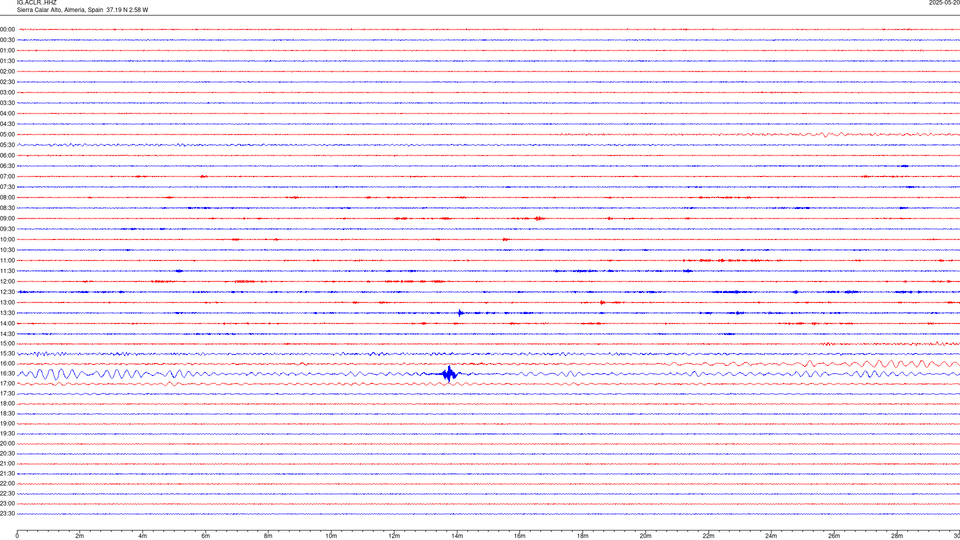Select the 01:00 row label

tap(7, 50)
